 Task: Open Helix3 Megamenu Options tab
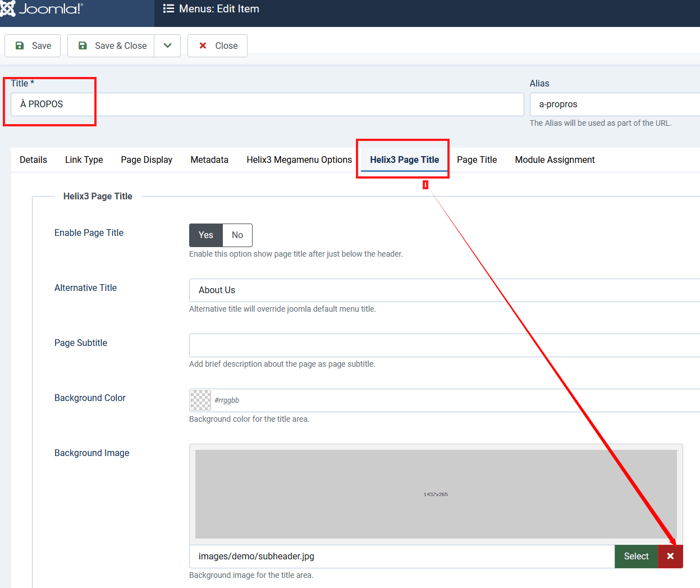point(299,159)
